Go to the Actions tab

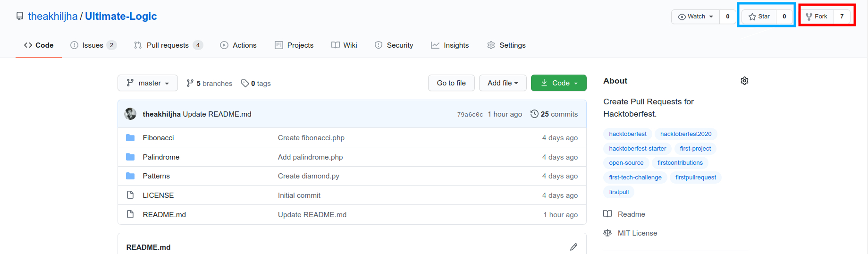[238, 45]
